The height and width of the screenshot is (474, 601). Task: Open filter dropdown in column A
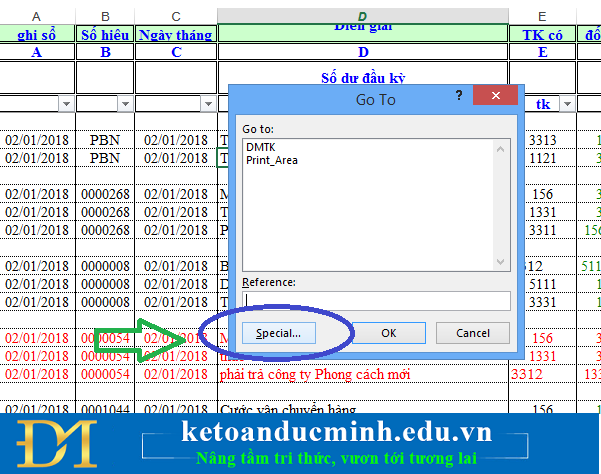[66, 104]
